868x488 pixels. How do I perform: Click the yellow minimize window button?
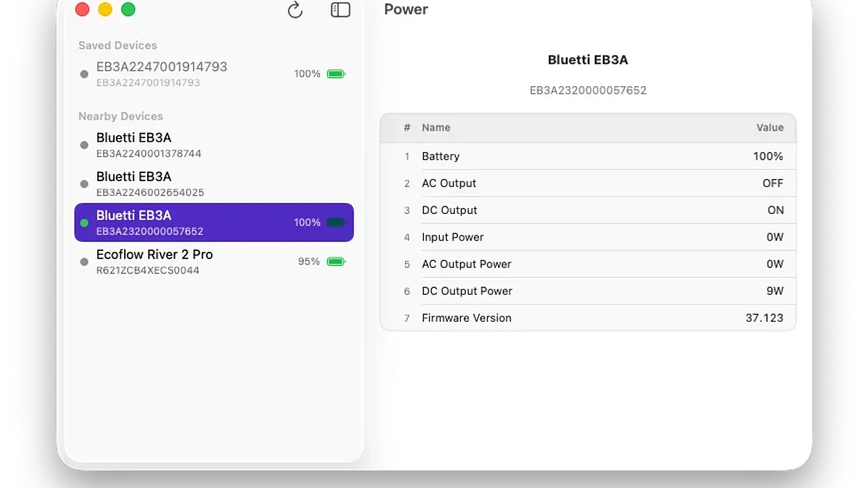(x=106, y=10)
